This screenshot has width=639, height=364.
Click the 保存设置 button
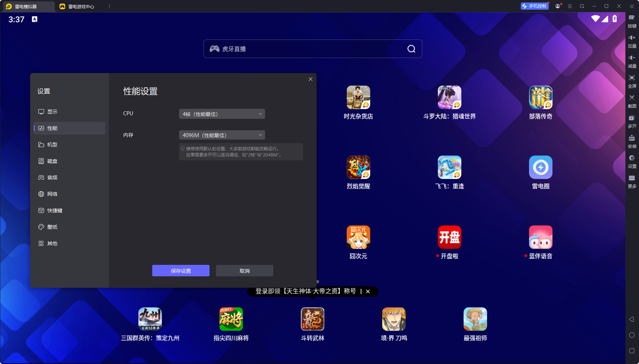tap(181, 271)
